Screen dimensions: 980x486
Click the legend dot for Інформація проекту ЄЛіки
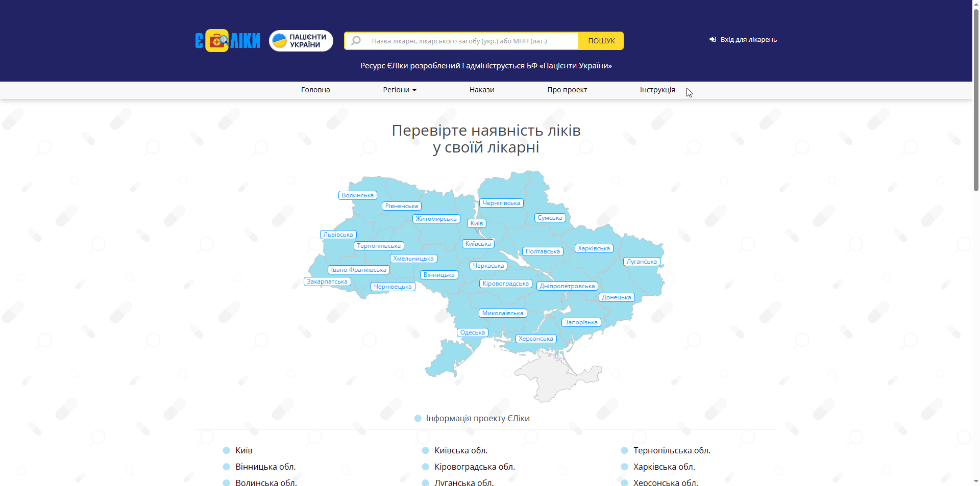tap(418, 419)
